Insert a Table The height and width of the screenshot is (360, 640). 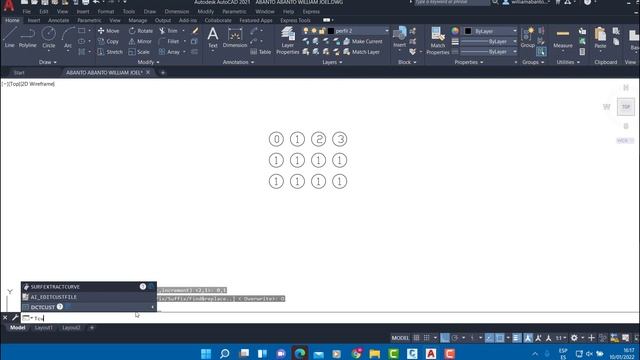point(260,52)
